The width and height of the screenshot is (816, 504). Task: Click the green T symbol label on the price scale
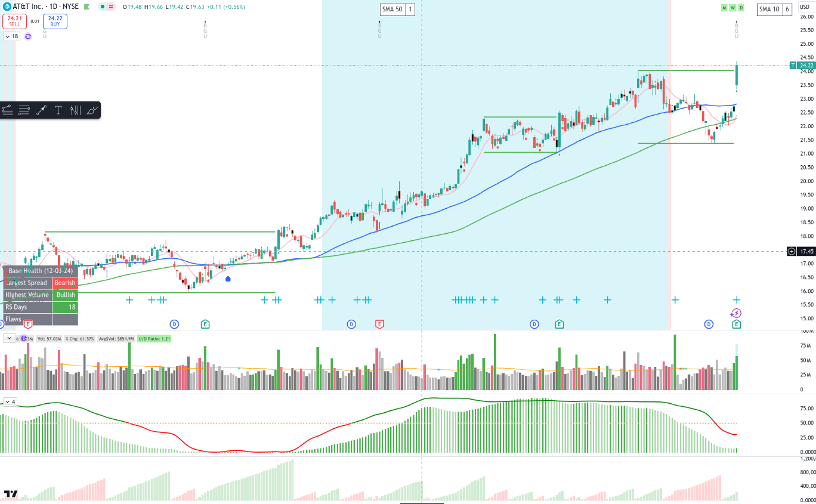coord(793,65)
